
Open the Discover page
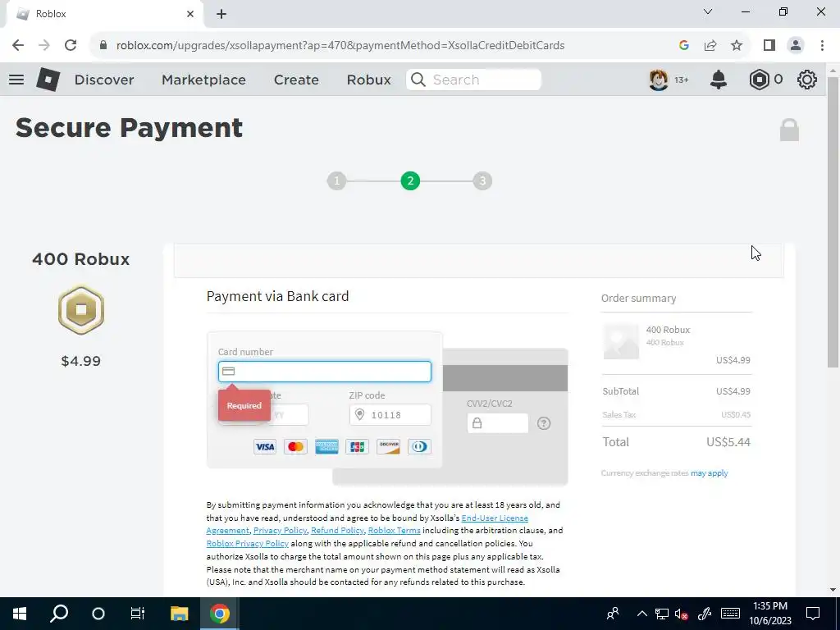104,80
